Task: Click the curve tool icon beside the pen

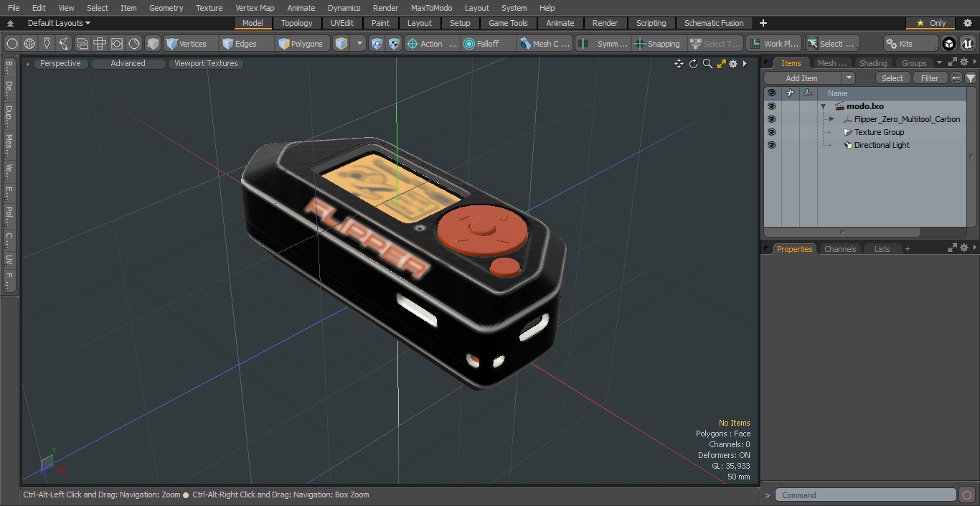Action: click(x=64, y=44)
